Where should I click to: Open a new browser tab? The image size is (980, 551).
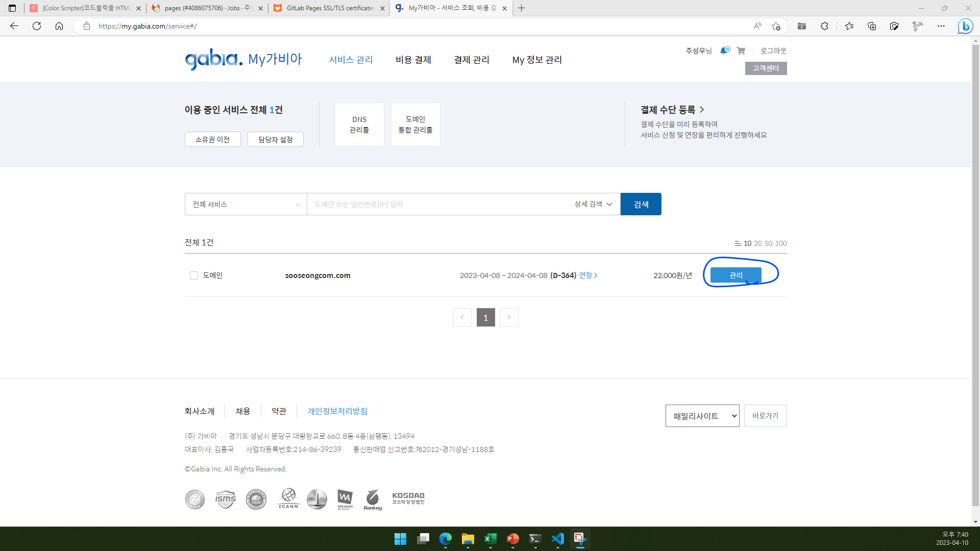point(521,8)
